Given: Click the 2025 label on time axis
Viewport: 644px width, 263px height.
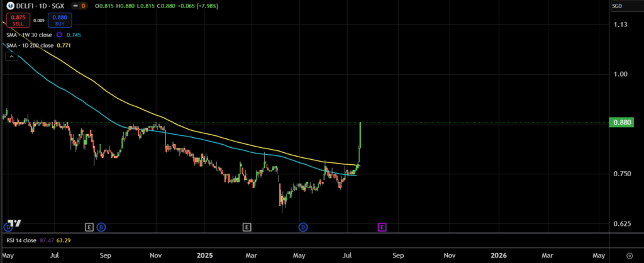Looking at the screenshot, I should coord(204,256).
